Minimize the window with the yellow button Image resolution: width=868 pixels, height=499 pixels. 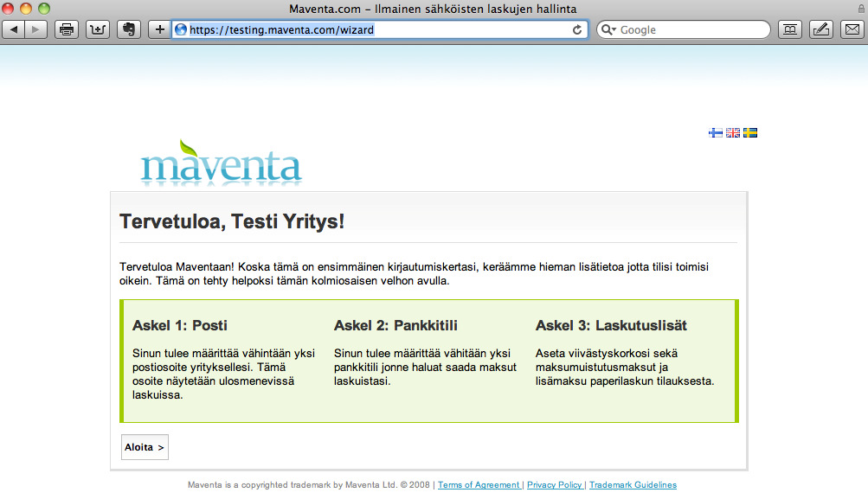(25, 9)
